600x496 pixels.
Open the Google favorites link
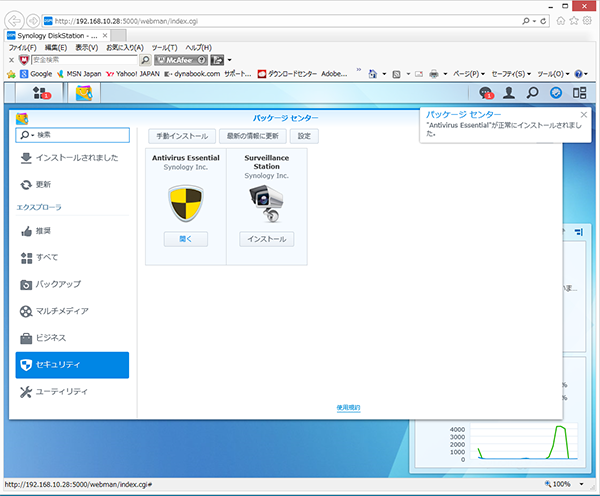36,74
